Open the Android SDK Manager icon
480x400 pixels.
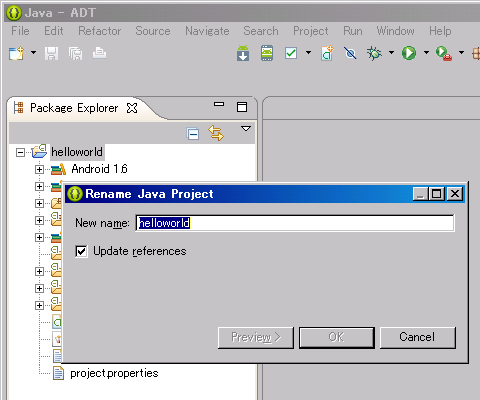click(243, 53)
